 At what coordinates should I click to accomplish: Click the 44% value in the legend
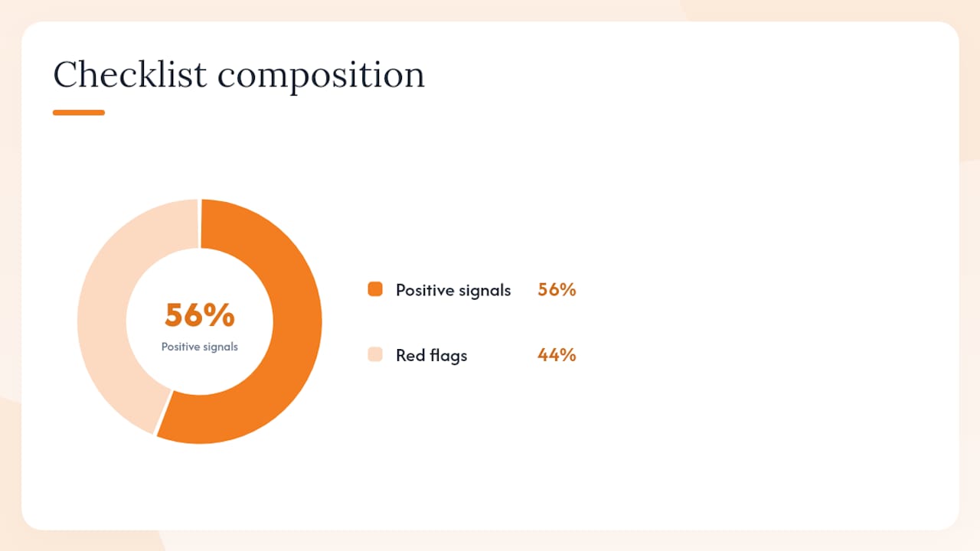tap(557, 354)
